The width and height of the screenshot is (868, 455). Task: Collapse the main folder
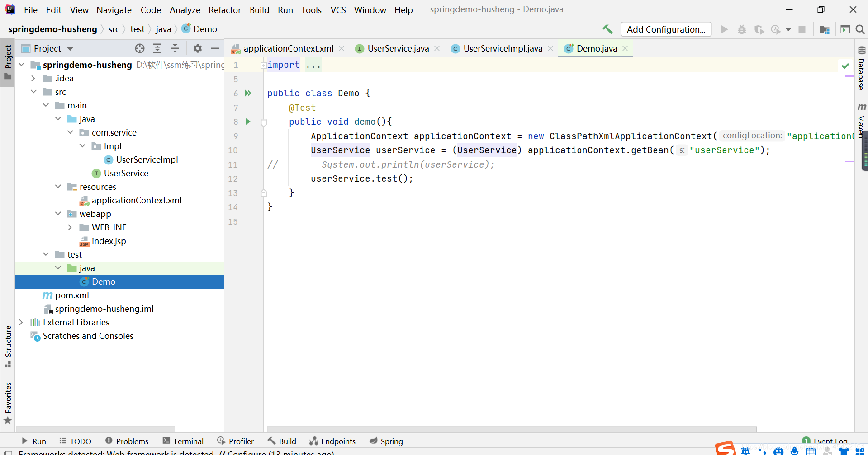click(x=46, y=105)
